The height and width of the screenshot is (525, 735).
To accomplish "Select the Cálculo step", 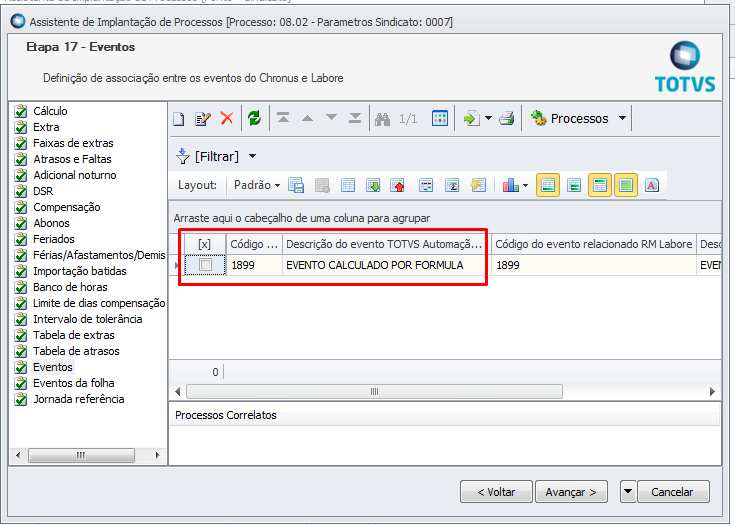I will pos(50,111).
